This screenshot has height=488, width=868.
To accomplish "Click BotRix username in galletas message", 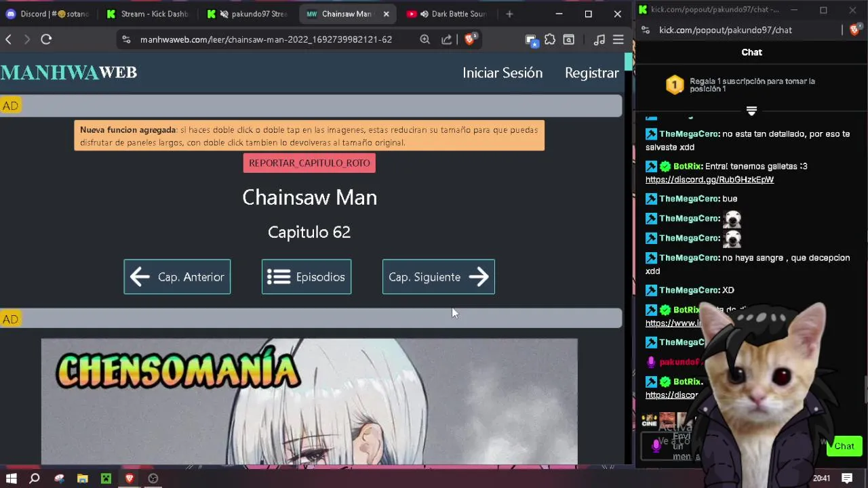I will (687, 166).
